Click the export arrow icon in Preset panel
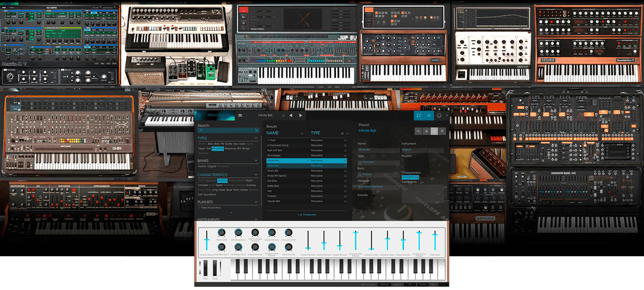The width and height of the screenshot is (644, 290). click(x=442, y=131)
